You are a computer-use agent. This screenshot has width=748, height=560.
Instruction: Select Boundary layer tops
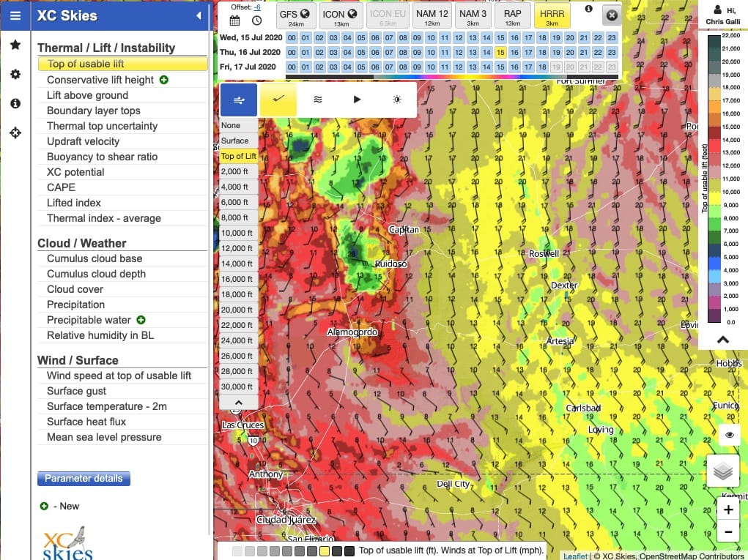tap(122, 111)
